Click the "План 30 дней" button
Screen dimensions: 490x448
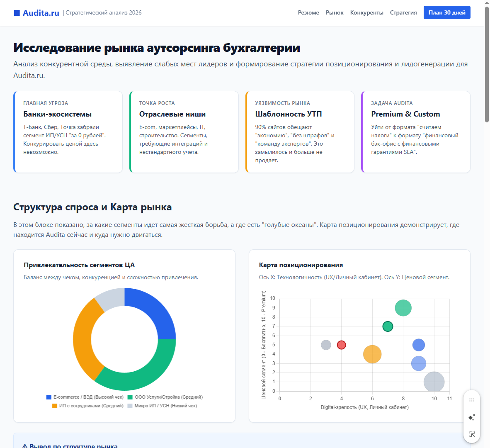447,12
